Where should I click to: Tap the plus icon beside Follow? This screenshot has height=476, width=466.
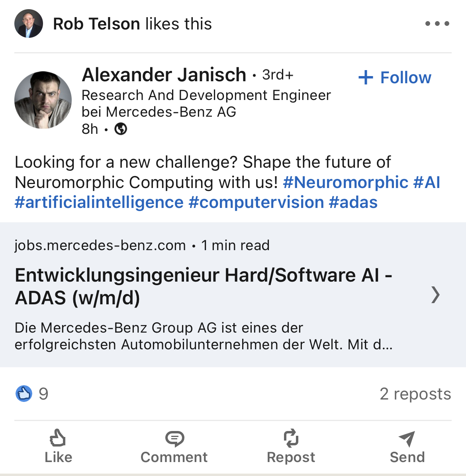(x=366, y=77)
